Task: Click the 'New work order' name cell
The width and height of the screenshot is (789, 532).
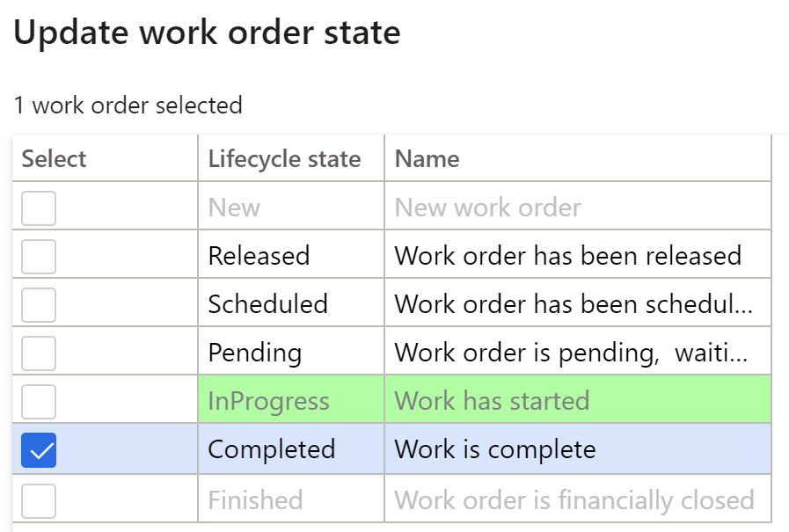Action: click(x=578, y=208)
